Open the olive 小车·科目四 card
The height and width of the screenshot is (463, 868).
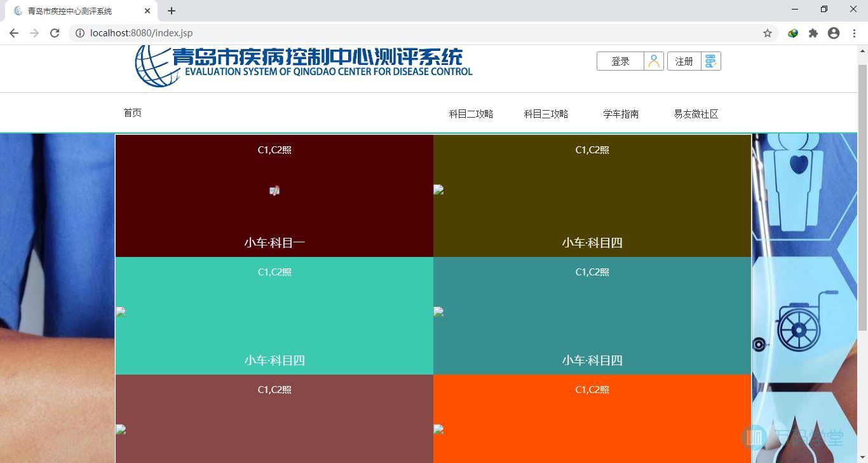(x=592, y=196)
